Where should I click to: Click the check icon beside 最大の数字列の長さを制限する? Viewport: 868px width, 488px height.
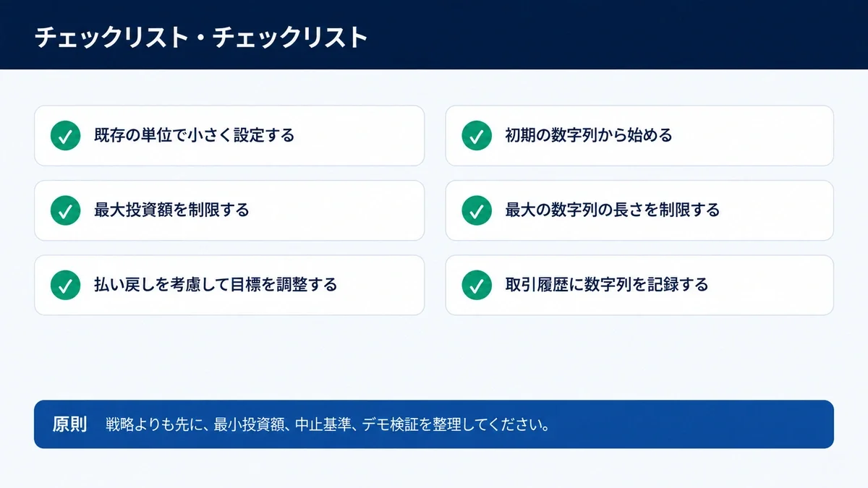point(477,210)
